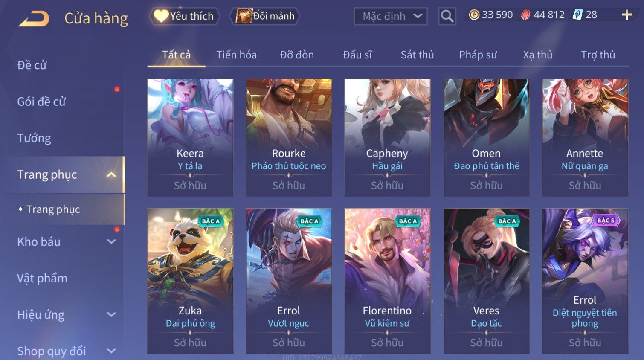This screenshot has width=644, height=360.
Task: Select Keera Y tá lạ skin card
Action: click(190, 137)
